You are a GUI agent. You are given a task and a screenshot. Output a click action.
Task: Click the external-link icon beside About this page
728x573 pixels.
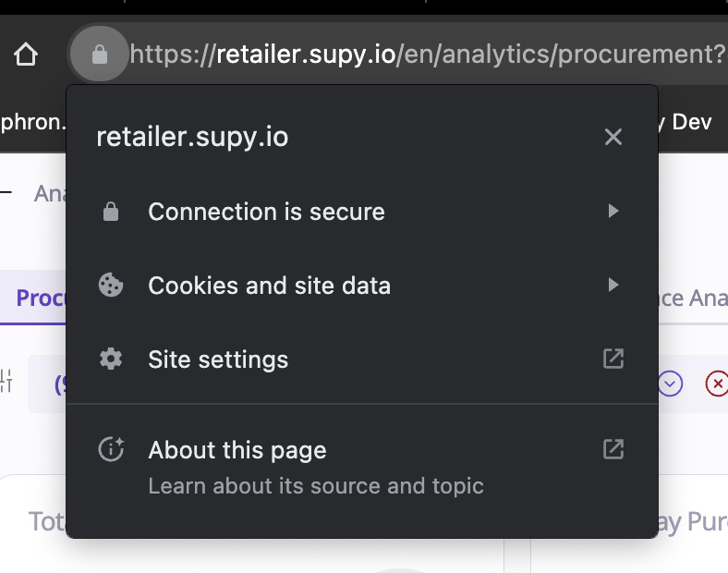click(x=613, y=449)
